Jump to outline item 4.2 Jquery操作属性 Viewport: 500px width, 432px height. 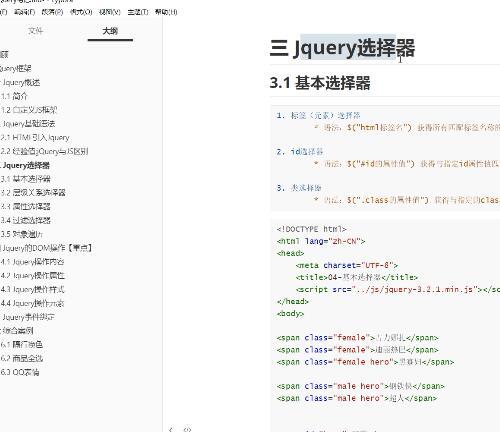[x=32, y=275]
